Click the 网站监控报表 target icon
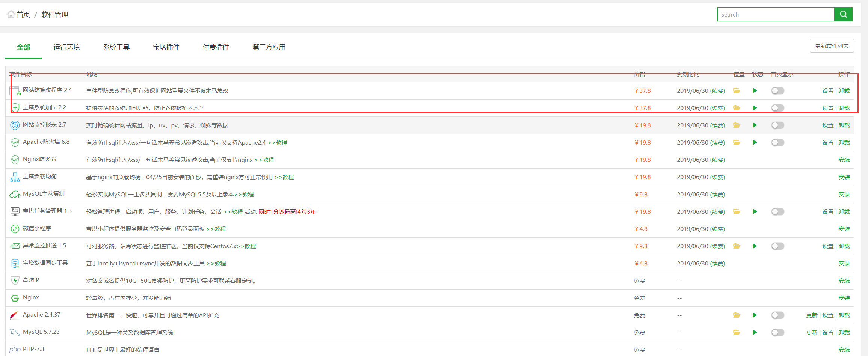This screenshot has height=356, width=868. [15, 125]
